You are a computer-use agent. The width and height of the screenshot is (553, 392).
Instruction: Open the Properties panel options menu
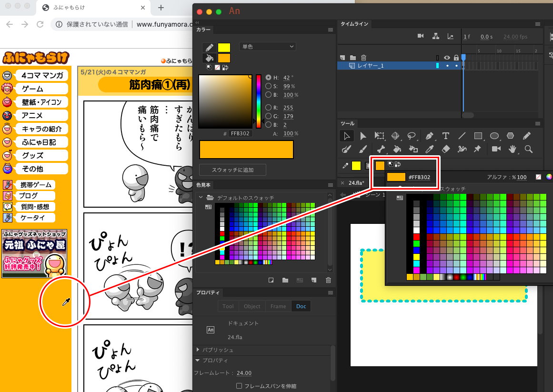pyautogui.click(x=331, y=292)
